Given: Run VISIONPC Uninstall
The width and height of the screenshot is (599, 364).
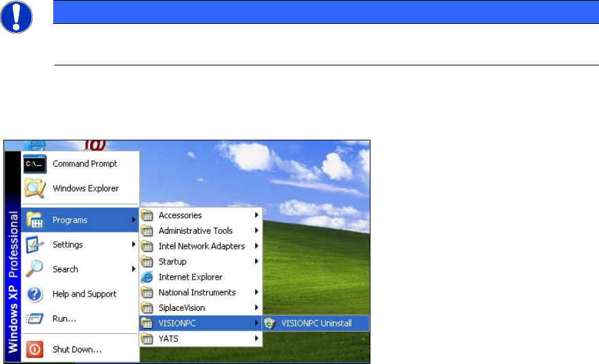Looking at the screenshot, I should coord(316,323).
